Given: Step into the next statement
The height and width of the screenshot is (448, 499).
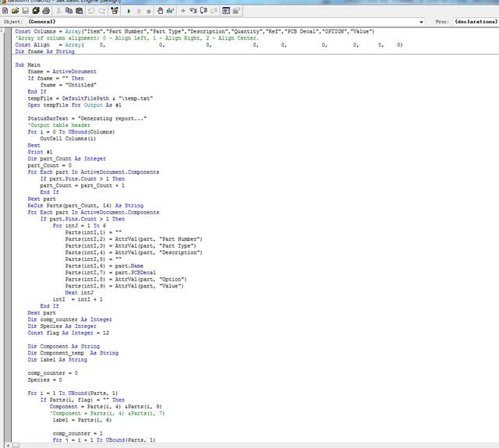Looking at the screenshot, I should pos(193,11).
